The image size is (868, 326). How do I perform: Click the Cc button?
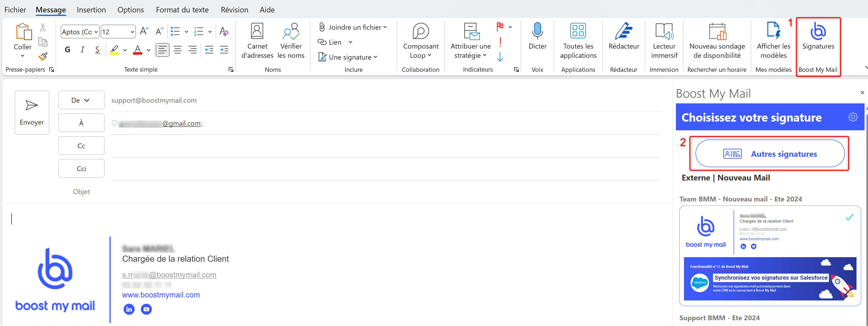tap(81, 146)
